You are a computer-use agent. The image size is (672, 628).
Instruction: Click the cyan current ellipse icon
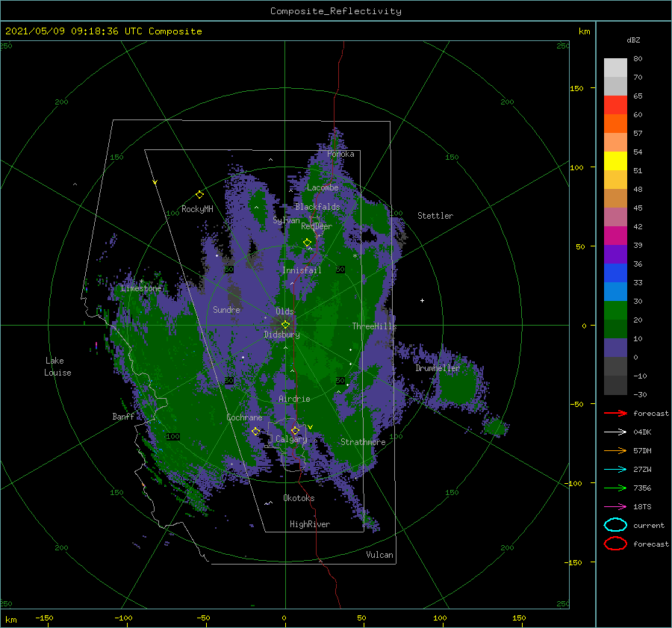coord(615,525)
